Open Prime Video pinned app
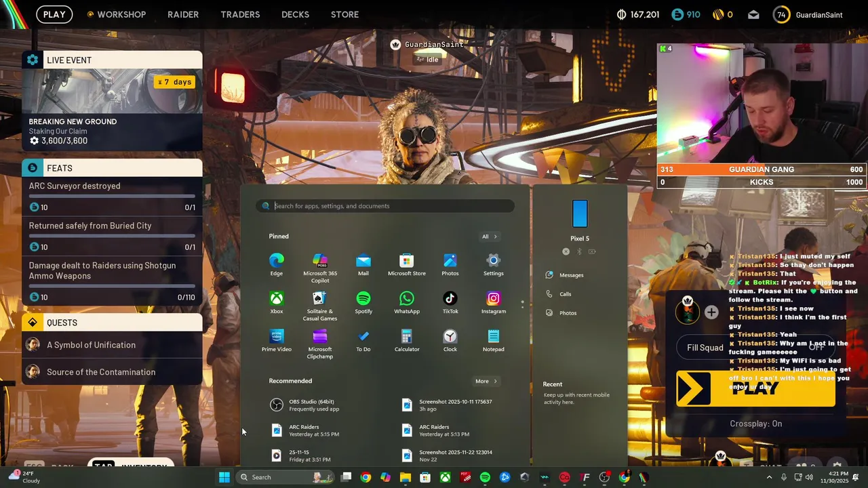Image resolution: width=868 pixels, height=488 pixels. click(277, 340)
